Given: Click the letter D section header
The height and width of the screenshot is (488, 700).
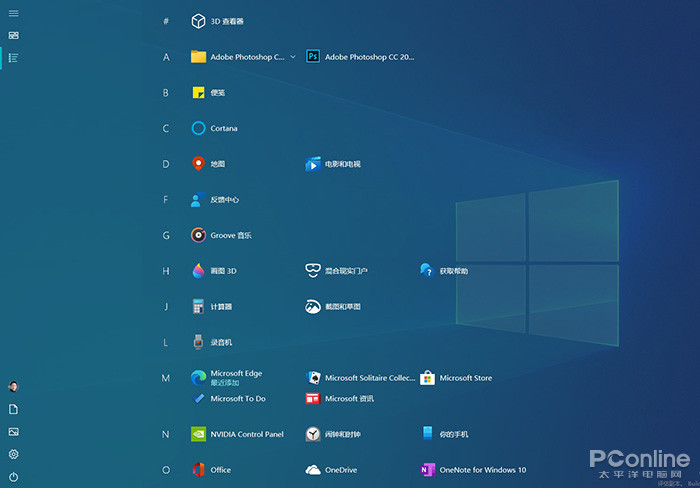Looking at the screenshot, I should pos(166,164).
